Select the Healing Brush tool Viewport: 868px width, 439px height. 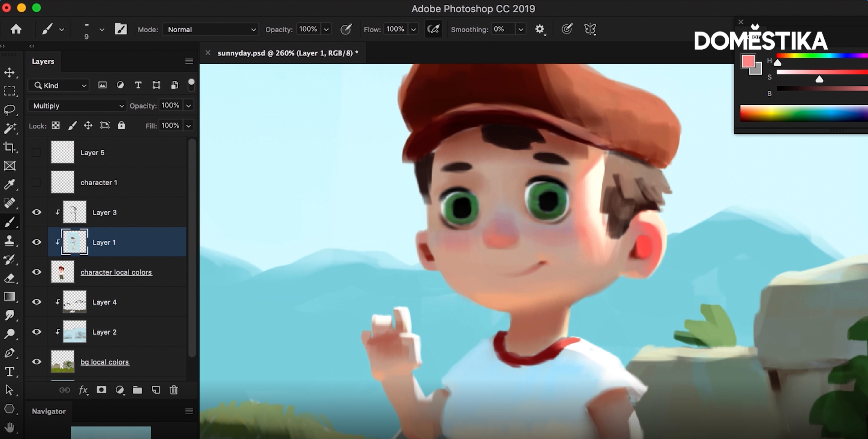tap(9, 203)
